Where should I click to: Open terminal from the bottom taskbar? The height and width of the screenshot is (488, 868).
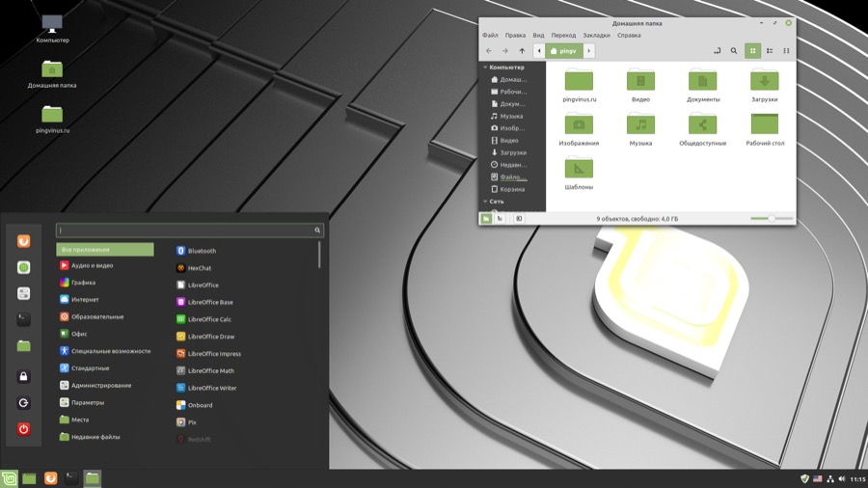(x=71, y=478)
